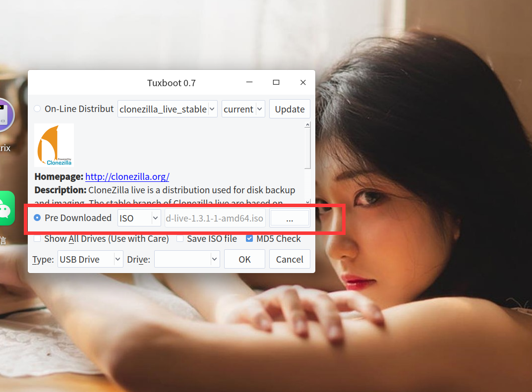Open the ISO image type dropdown
Viewport: 532px width, 392px height.
[x=139, y=218]
